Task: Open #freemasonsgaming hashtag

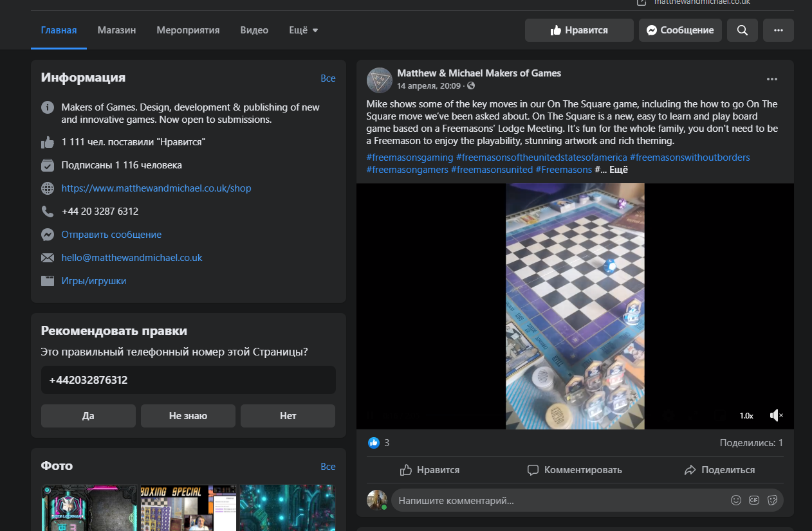Action: coord(410,157)
